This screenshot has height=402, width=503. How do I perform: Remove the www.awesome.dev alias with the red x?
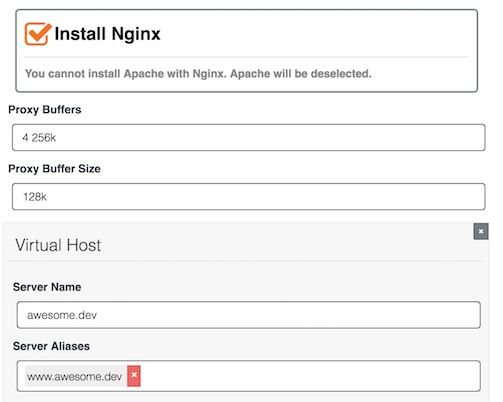tap(134, 376)
